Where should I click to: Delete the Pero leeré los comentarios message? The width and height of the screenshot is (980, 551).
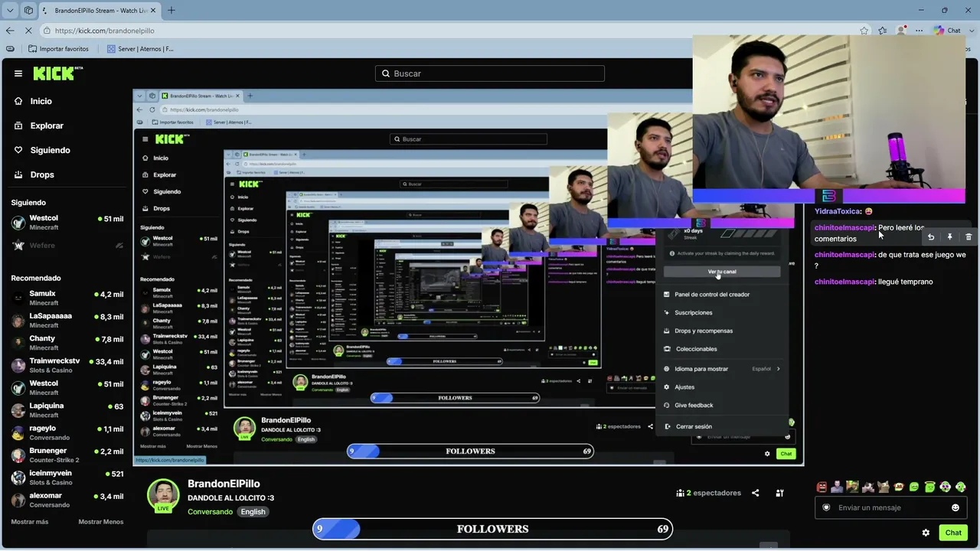pyautogui.click(x=969, y=237)
